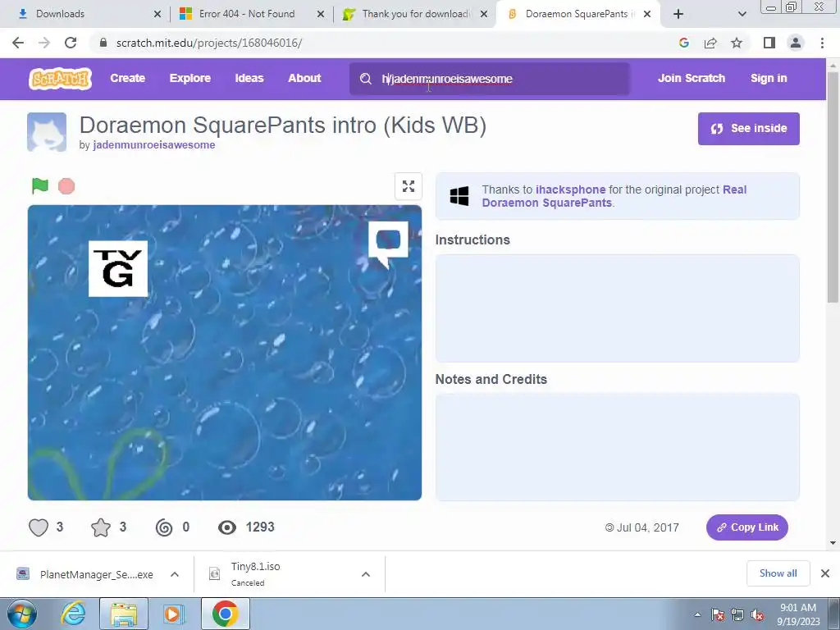The image size is (840, 630).
Task: Click the favorite star icon
Action: 101,527
